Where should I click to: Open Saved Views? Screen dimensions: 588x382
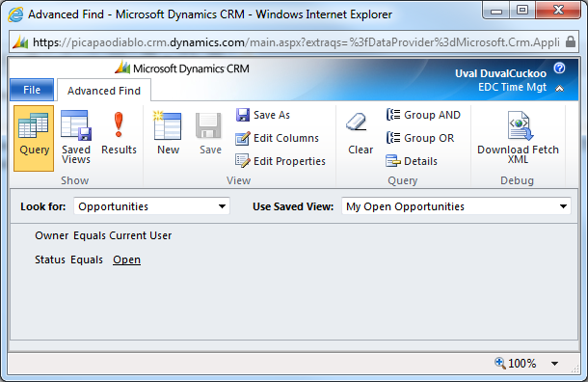[x=76, y=138]
